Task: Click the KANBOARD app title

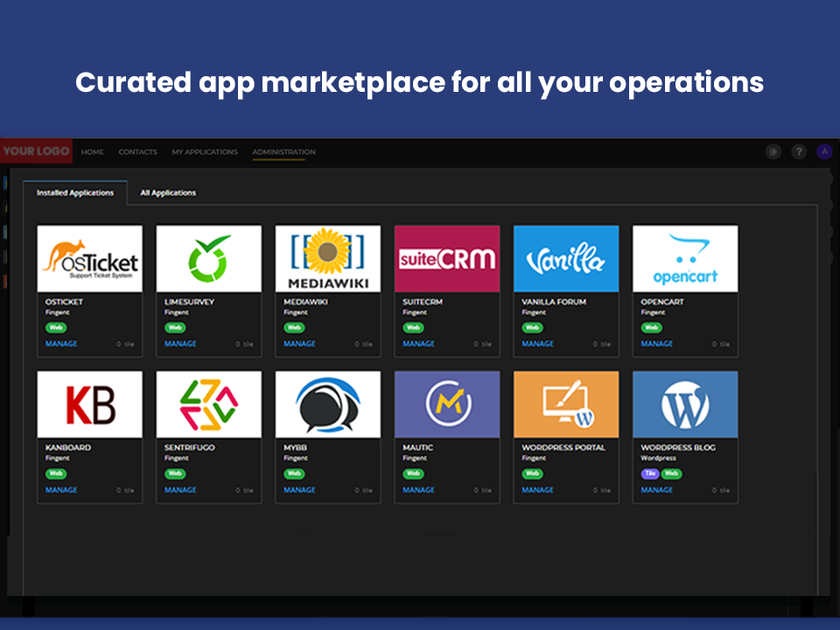Action: click(x=68, y=447)
